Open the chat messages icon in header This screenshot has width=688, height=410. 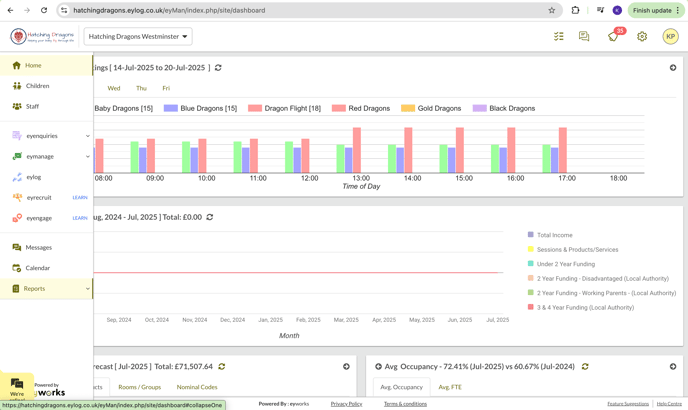[x=584, y=36]
